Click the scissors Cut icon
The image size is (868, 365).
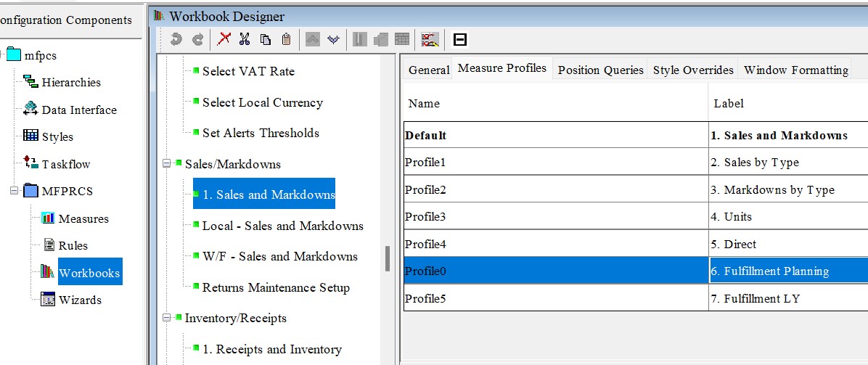point(245,39)
